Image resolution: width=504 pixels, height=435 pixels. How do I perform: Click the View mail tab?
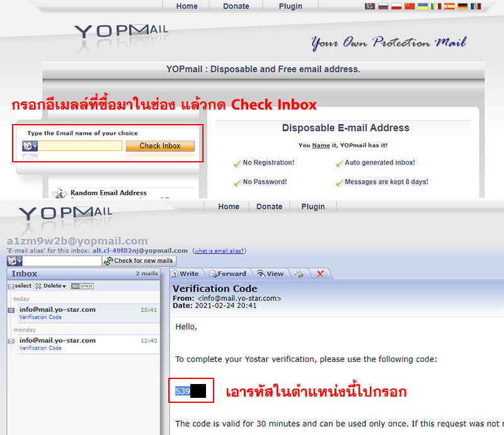270,274
